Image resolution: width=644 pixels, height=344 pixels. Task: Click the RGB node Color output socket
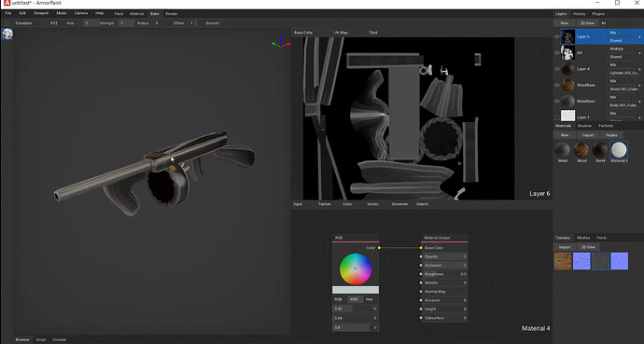click(x=379, y=248)
